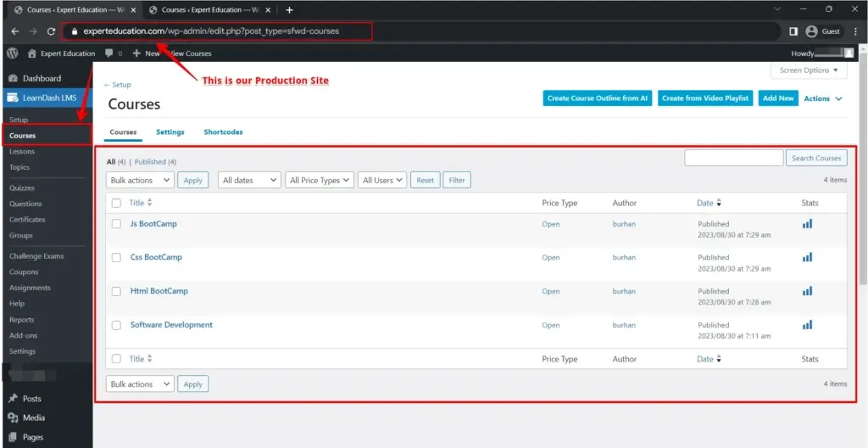Switch to the Settings tab
This screenshot has height=448, width=868.
pos(170,132)
